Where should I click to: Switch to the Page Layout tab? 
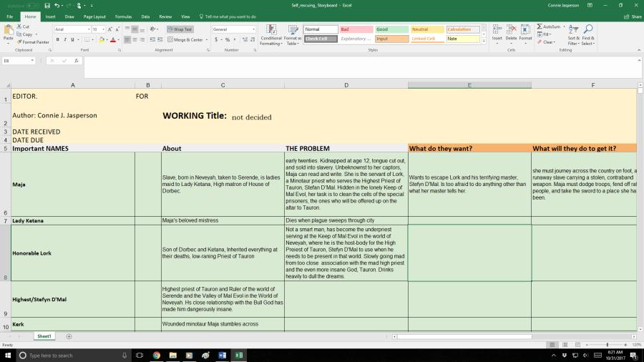94,16
